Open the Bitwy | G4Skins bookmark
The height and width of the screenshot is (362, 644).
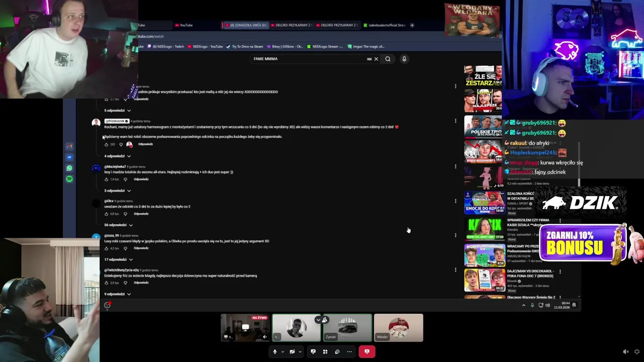pos(284,46)
